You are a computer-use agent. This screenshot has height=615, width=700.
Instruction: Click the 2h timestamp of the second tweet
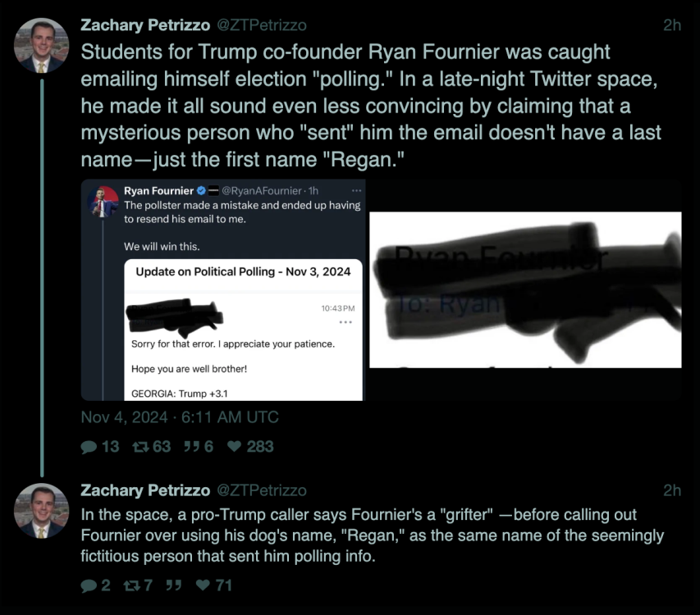[x=671, y=490]
